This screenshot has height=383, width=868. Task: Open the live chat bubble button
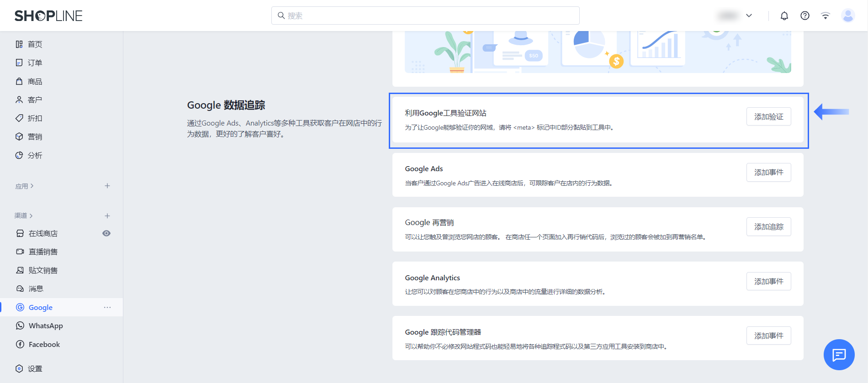click(839, 355)
